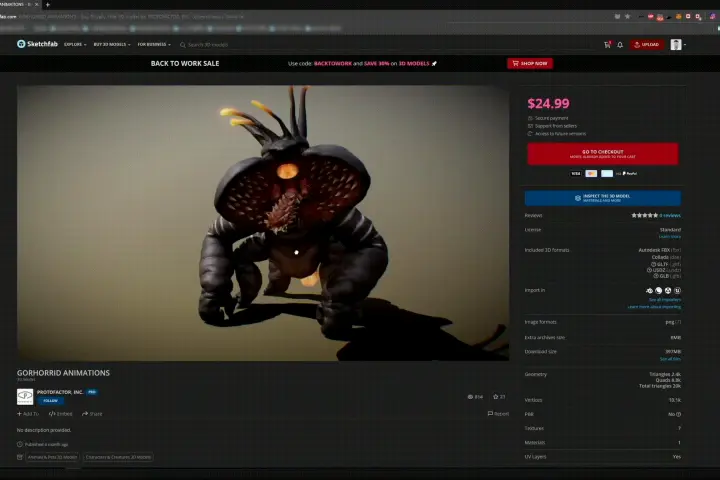Expand the For Business menu

coord(154,45)
